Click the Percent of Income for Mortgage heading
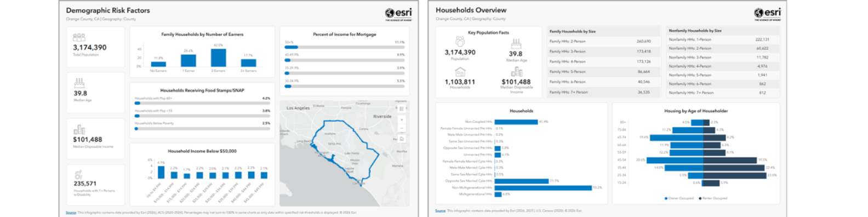868x217 pixels. point(345,34)
